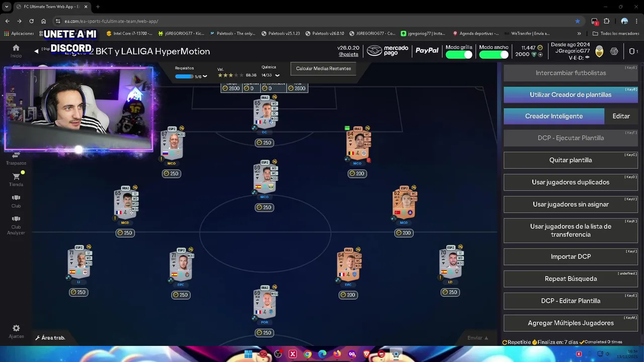Bookmark star icon in the address bar
Image resolution: width=644 pixels, height=362 pixels.
point(578,21)
